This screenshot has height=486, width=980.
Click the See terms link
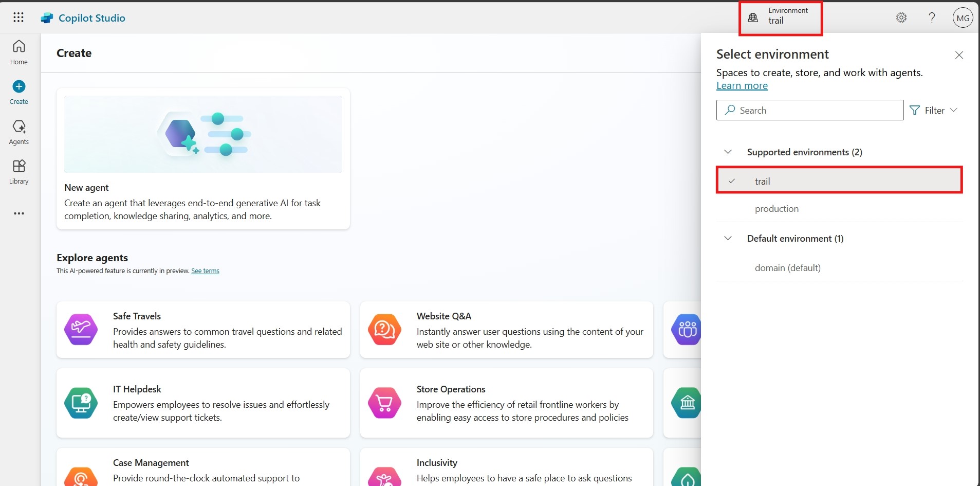(205, 271)
